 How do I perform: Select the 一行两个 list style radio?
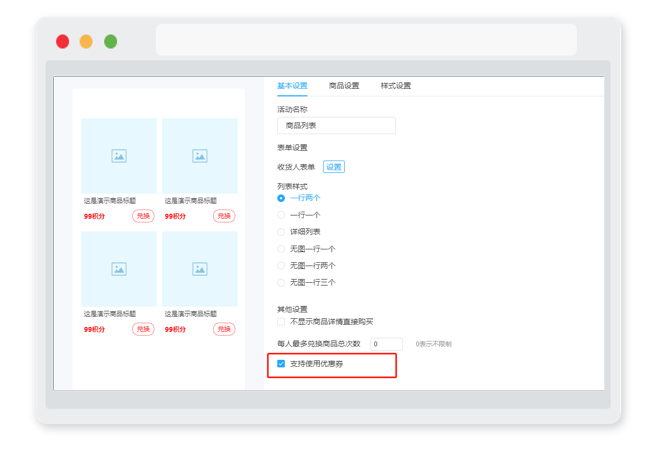click(281, 198)
